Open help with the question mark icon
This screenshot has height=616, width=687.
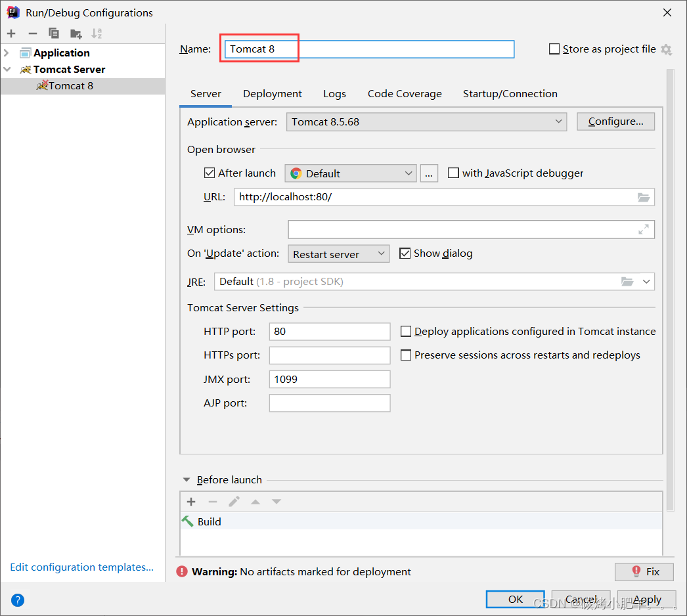point(18,600)
